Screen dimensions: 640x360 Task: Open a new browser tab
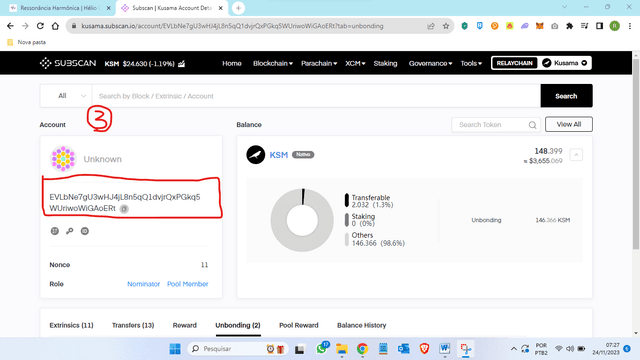coord(238,8)
